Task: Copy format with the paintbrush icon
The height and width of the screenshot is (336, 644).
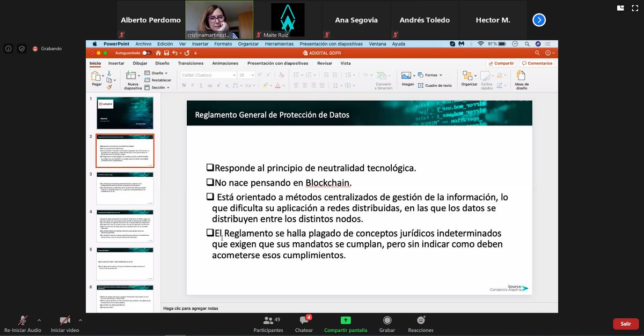Action: [x=109, y=87]
